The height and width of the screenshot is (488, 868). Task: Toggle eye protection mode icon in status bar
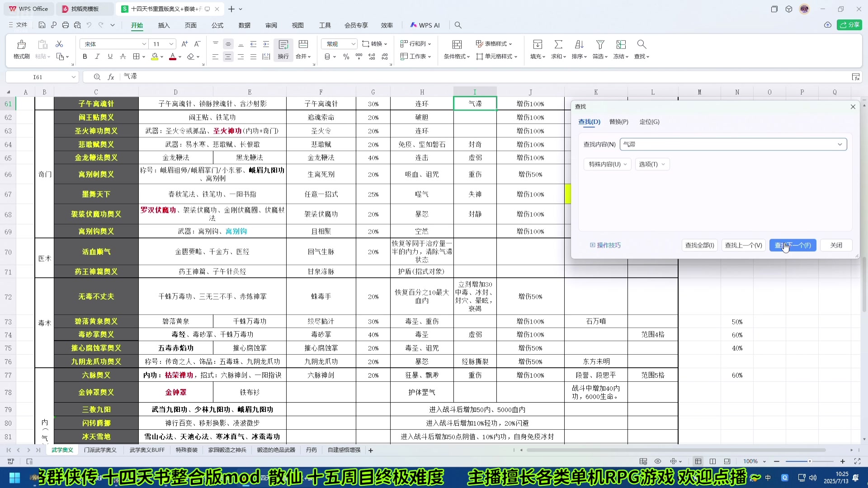tap(658, 461)
